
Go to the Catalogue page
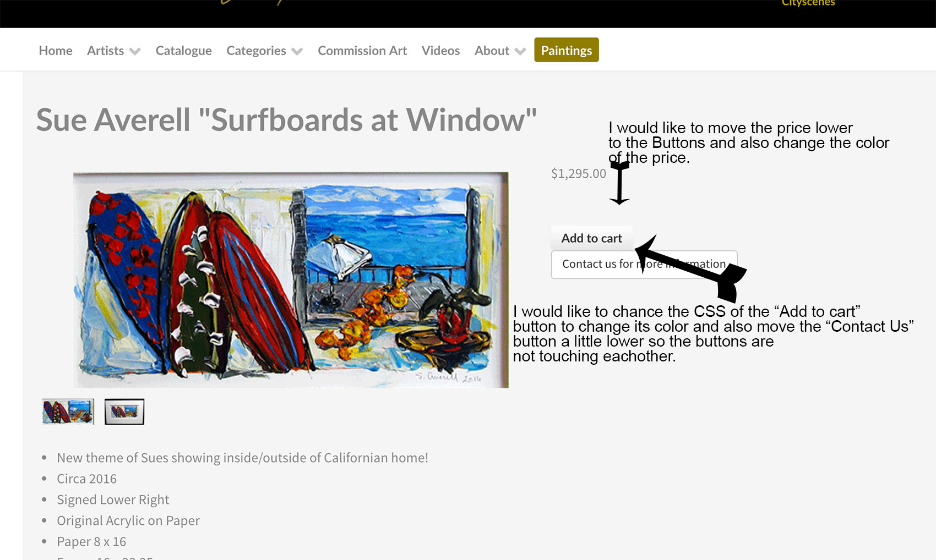(183, 51)
